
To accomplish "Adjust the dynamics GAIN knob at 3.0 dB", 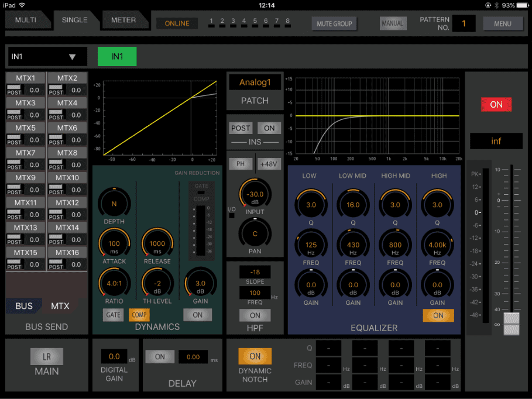I will pyautogui.click(x=200, y=283).
